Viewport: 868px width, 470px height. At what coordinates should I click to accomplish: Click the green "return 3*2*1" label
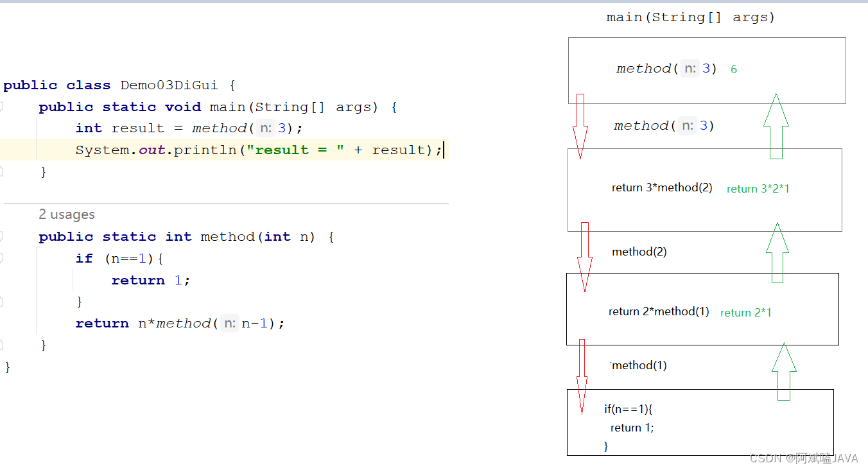tap(758, 189)
